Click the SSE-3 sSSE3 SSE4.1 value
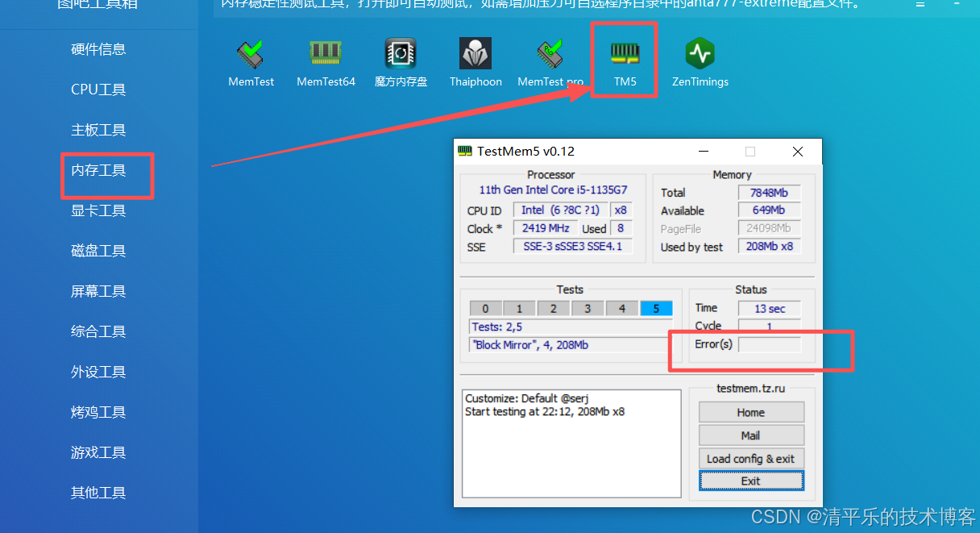Viewport: 980px width, 533px height. (x=573, y=247)
